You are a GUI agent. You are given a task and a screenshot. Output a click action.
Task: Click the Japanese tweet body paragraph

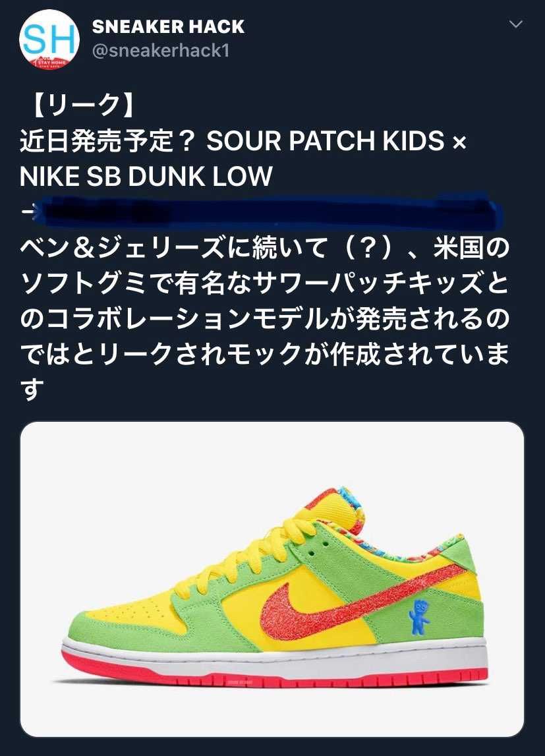pos(264,318)
